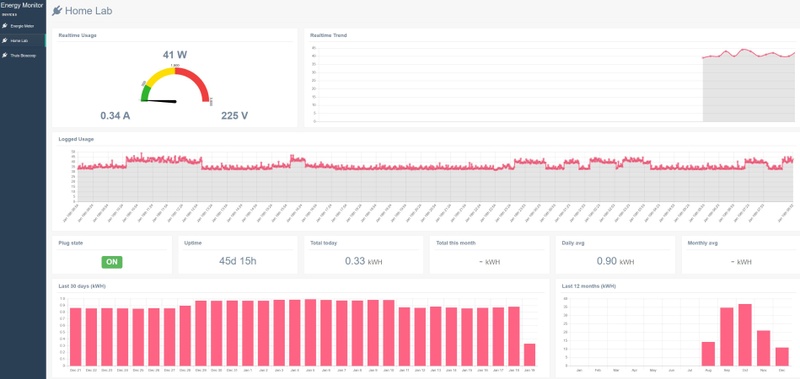Click the plug icon beside Energie Meter

[5, 26]
